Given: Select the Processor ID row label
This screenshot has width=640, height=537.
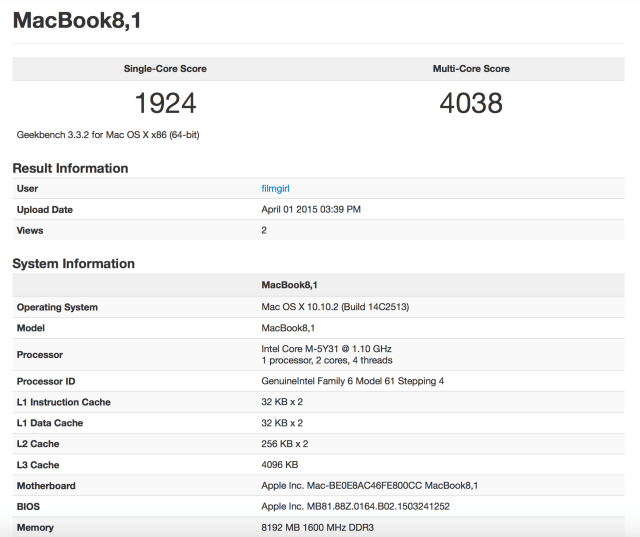Looking at the screenshot, I should [x=46, y=381].
